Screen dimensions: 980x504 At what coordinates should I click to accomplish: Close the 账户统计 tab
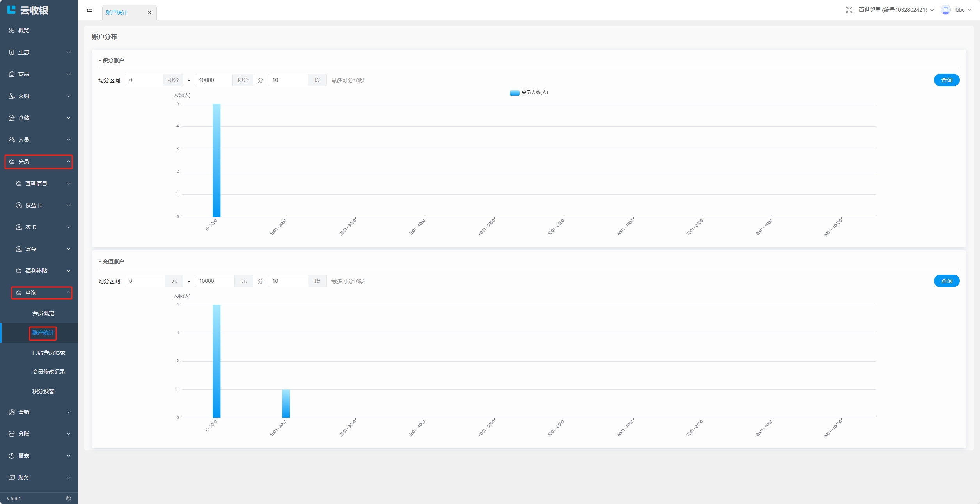(149, 12)
